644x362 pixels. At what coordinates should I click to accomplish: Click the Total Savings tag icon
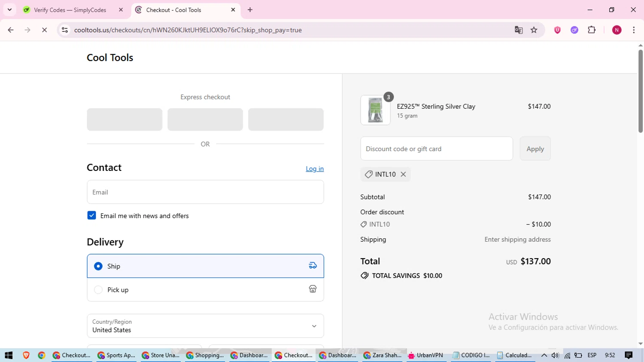point(365,276)
